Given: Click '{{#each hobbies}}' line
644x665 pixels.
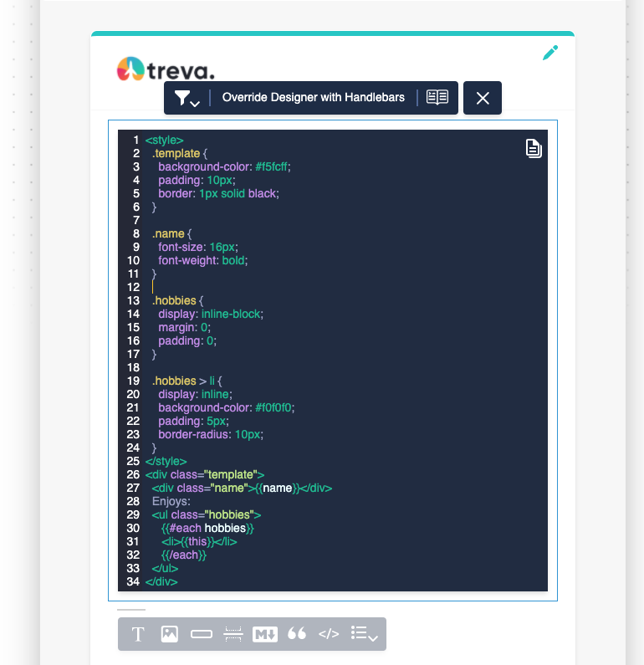Looking at the screenshot, I should point(207,528).
